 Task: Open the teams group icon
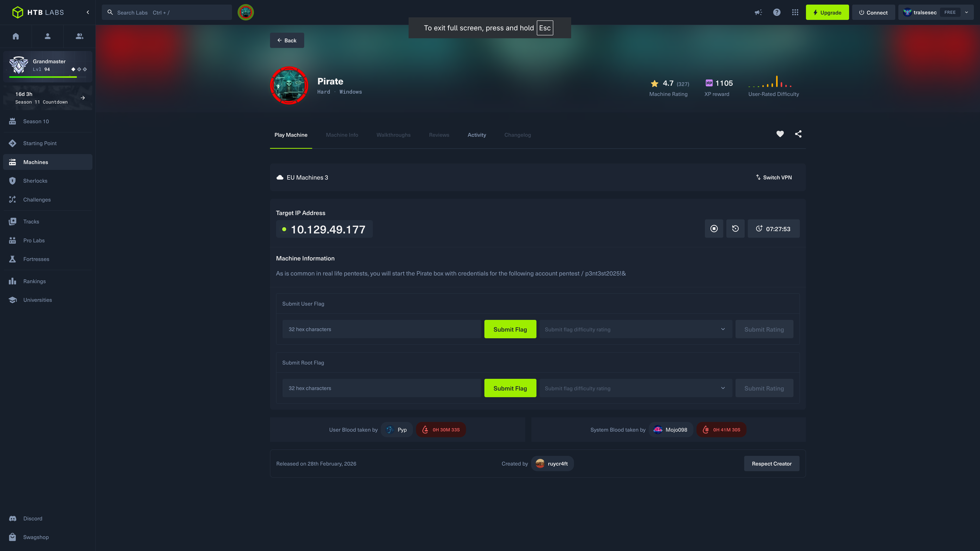79,36
